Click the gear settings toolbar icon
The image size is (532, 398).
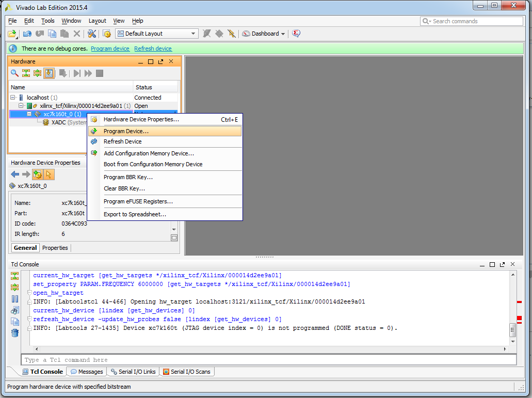pos(107,34)
